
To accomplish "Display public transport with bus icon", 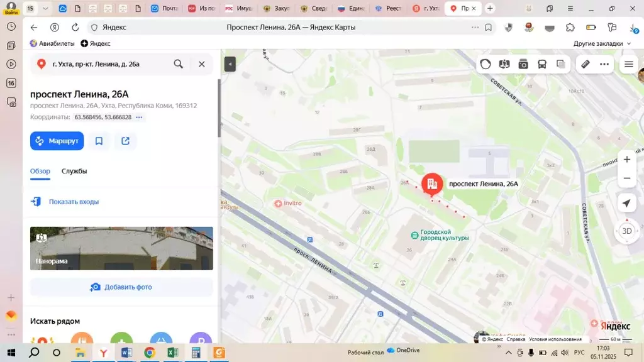I will tap(541, 64).
